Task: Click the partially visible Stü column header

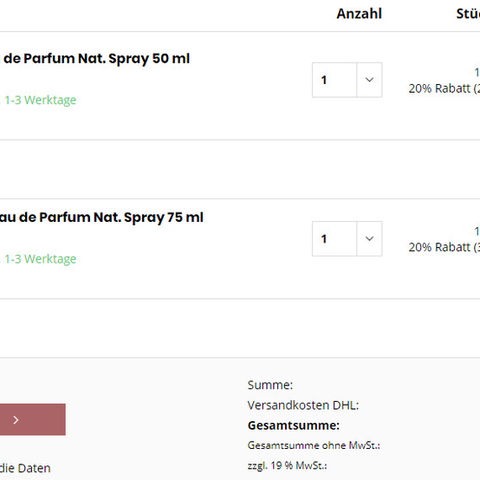Action: click(x=468, y=14)
